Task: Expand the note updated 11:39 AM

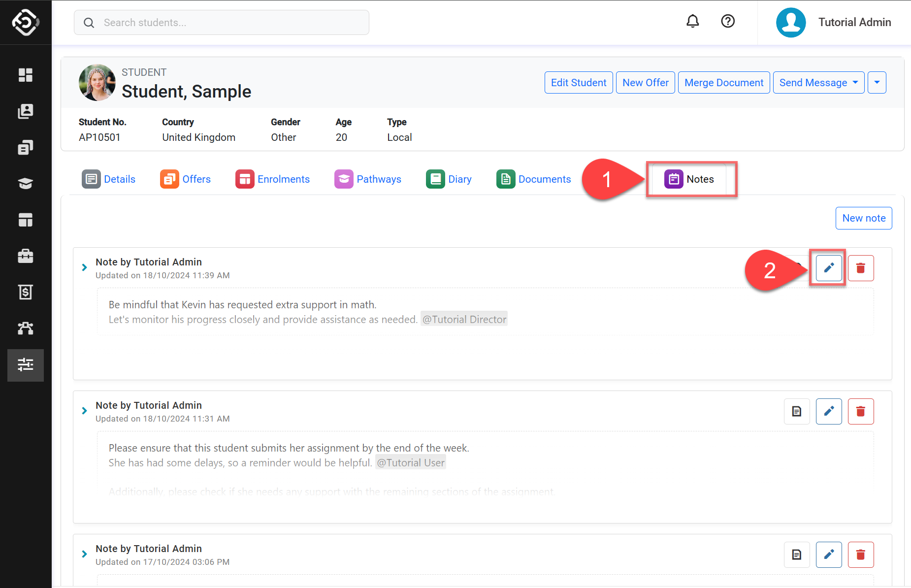Action: (84, 267)
